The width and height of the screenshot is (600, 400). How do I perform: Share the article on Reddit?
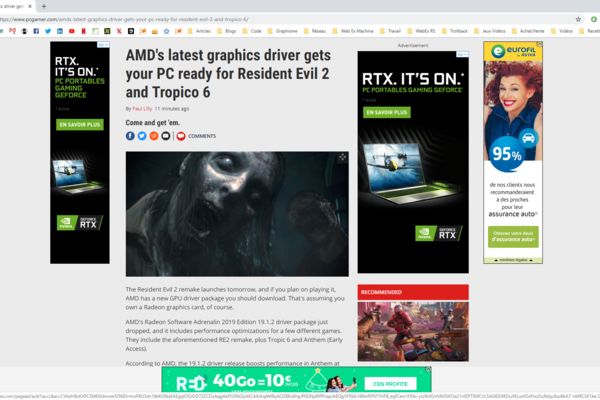(x=154, y=136)
